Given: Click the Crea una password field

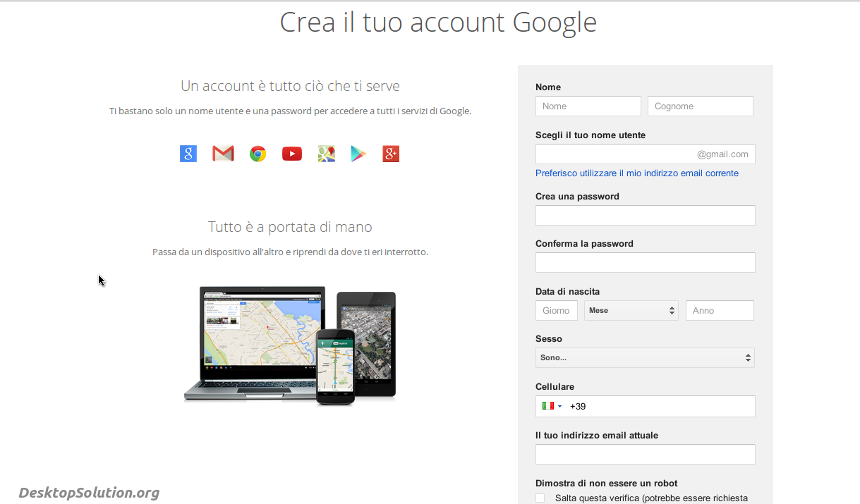Looking at the screenshot, I should pos(646,215).
